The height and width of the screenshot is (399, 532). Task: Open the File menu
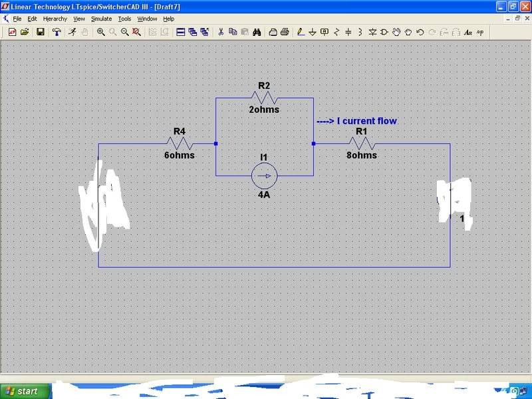17,19
